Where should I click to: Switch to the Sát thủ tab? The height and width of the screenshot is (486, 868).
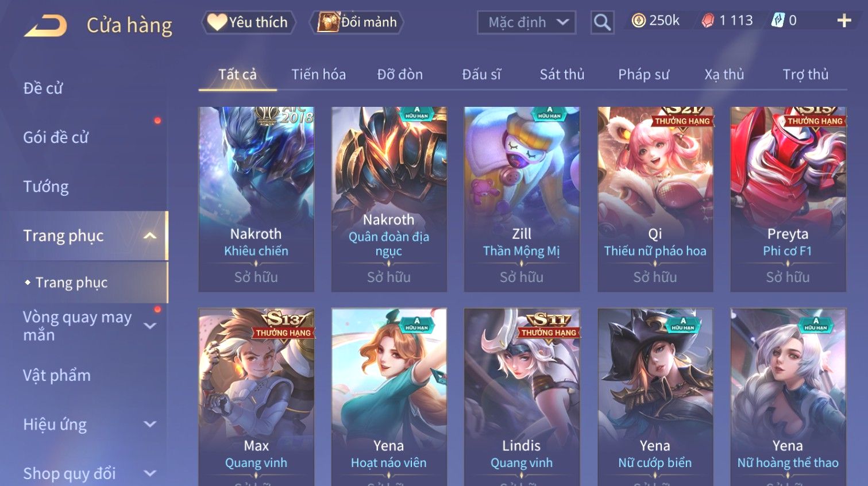(562, 75)
